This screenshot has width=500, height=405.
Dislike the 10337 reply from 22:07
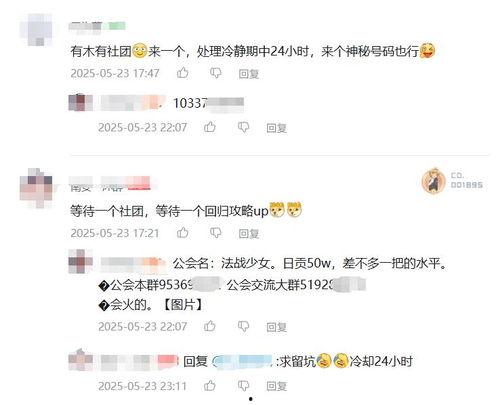[243, 127]
